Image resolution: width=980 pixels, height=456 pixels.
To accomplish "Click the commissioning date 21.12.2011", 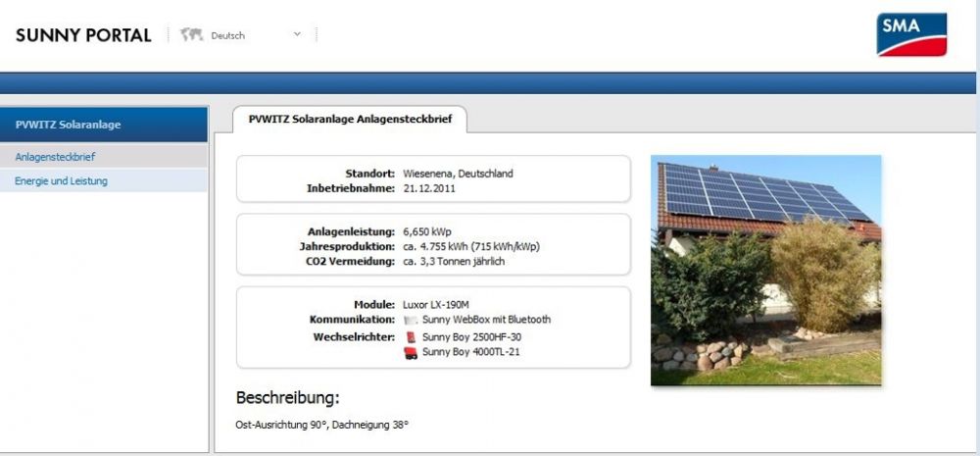I will coord(429,187).
